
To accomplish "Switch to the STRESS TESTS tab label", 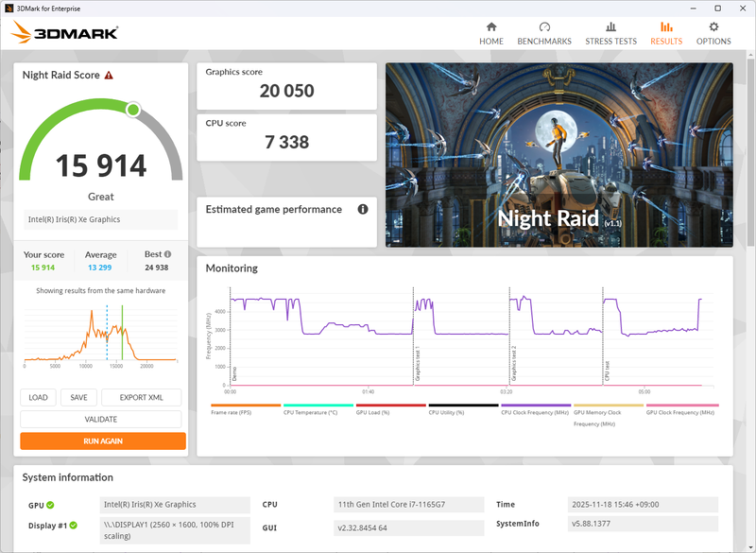I will [x=610, y=42].
